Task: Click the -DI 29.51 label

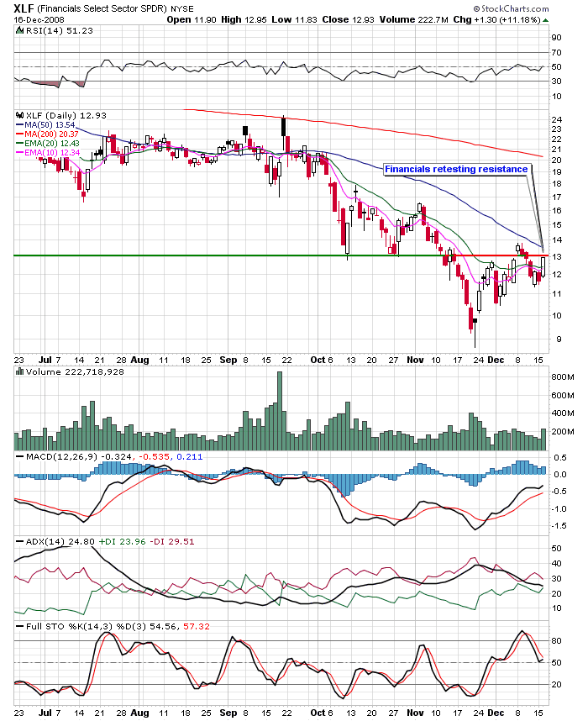Action: click(x=172, y=542)
